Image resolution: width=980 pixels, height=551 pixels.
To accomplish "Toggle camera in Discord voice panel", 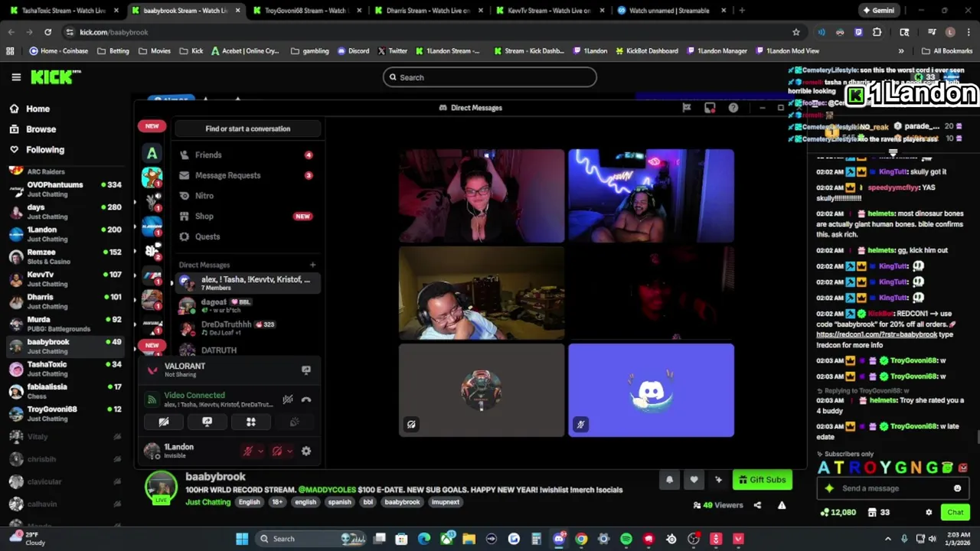I will tap(163, 422).
